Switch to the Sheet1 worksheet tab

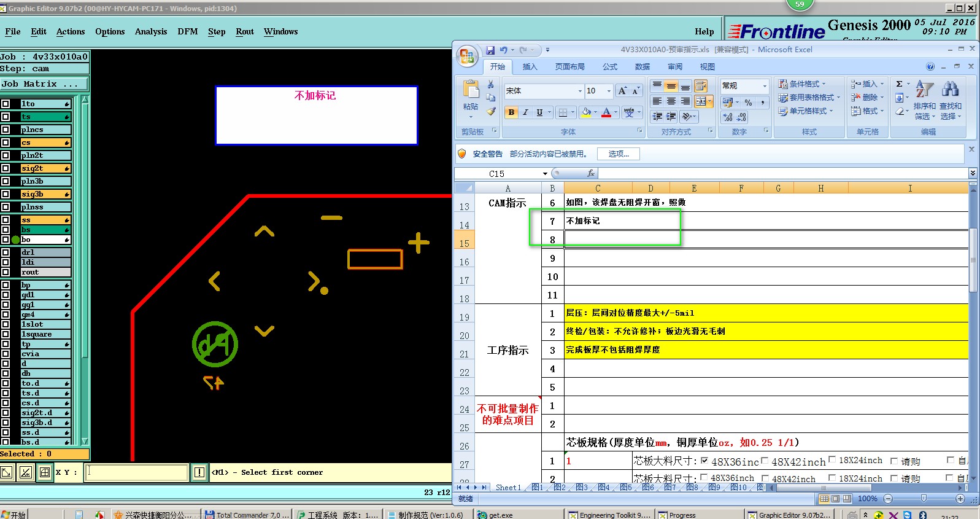click(x=508, y=487)
